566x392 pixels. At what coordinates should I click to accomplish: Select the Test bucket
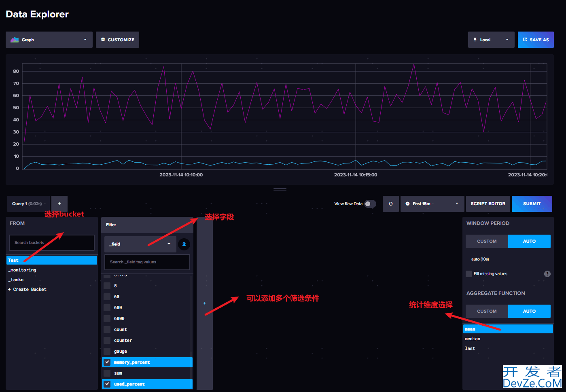pos(52,260)
